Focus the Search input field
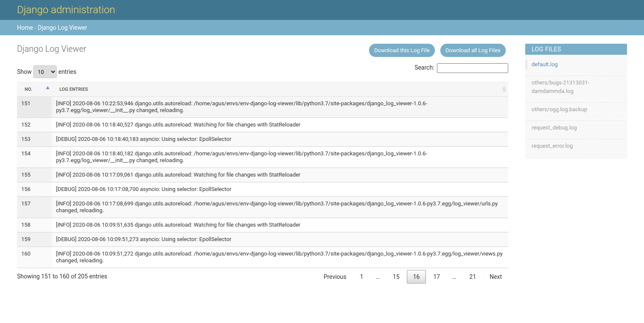The height and width of the screenshot is (323, 644). [472, 68]
